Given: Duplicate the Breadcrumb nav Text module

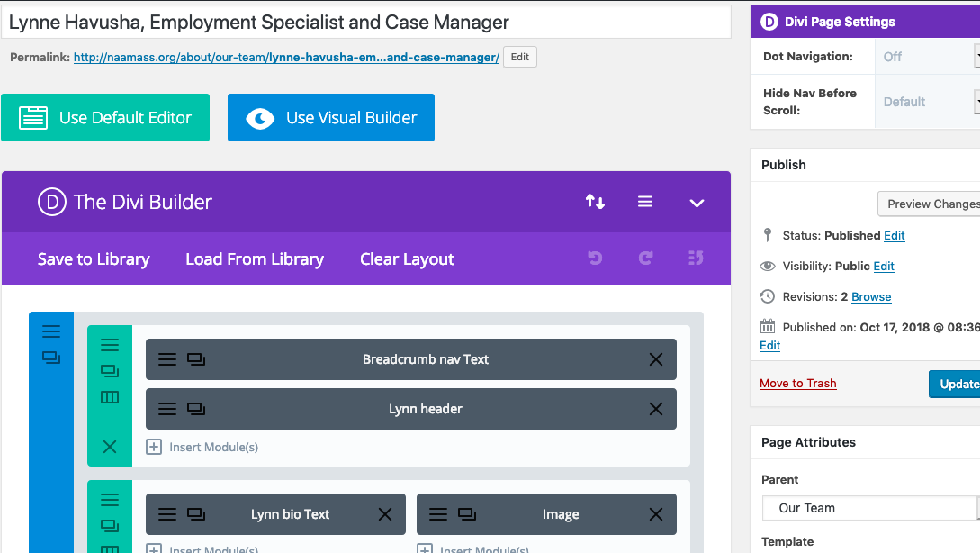Looking at the screenshot, I should coord(196,359).
